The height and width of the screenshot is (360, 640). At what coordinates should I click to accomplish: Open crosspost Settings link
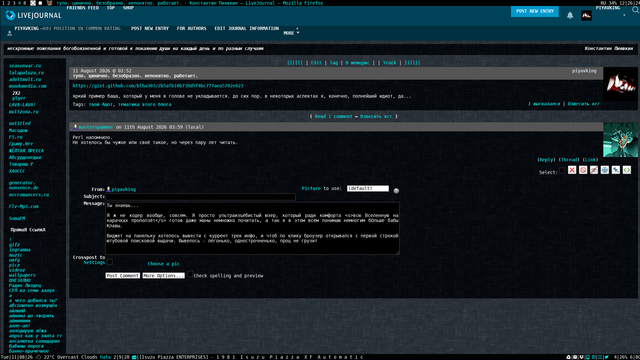pyautogui.click(x=94, y=262)
